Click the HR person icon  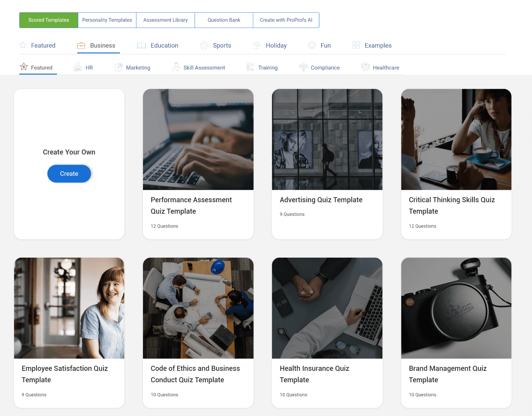[x=78, y=67]
